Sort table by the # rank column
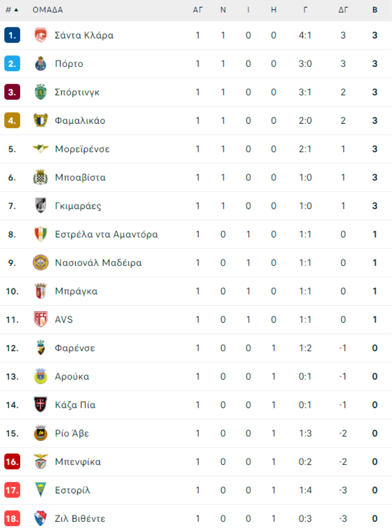This screenshot has height=532, width=392. coord(12,10)
